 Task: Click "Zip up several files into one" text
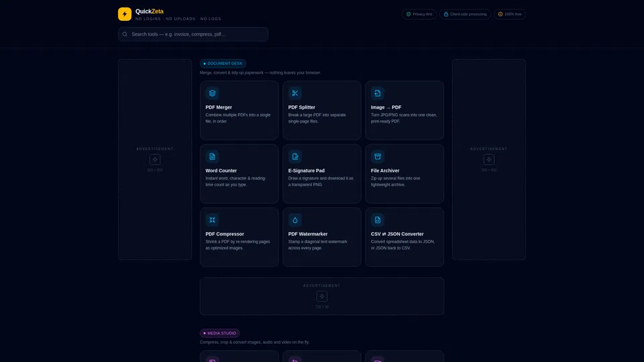(396, 182)
